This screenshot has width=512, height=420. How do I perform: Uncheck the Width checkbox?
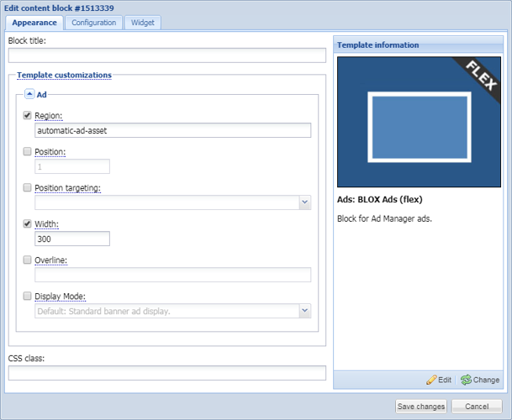click(x=28, y=224)
